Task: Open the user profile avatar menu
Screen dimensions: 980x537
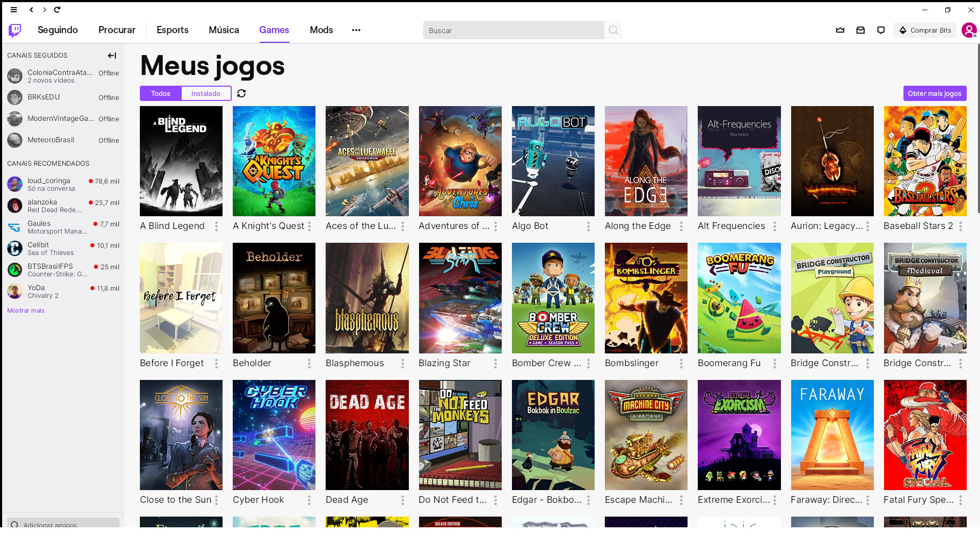Action: [x=969, y=30]
